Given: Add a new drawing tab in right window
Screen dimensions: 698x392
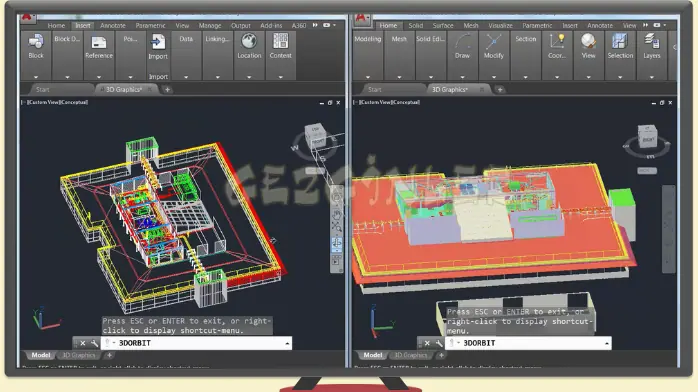Looking at the screenshot, I should (x=500, y=89).
